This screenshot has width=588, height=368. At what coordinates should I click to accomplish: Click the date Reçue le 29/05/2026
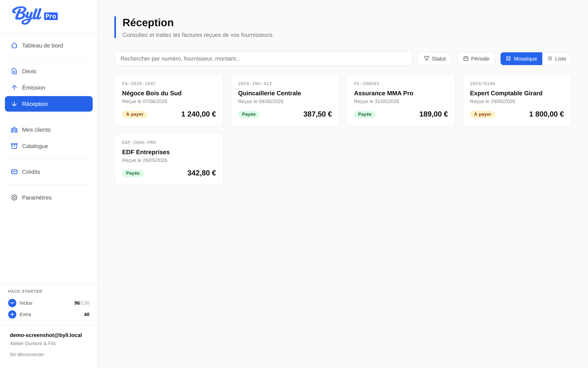click(492, 101)
